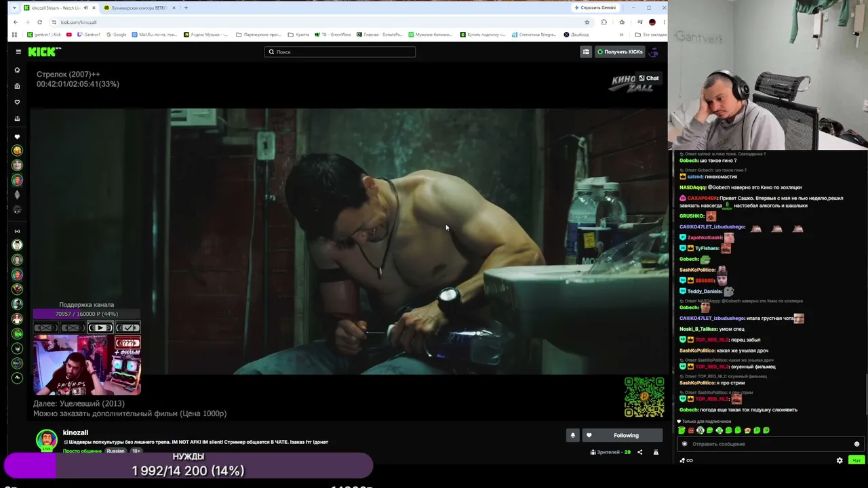Click the heart subscribe icon next to Following

589,435
